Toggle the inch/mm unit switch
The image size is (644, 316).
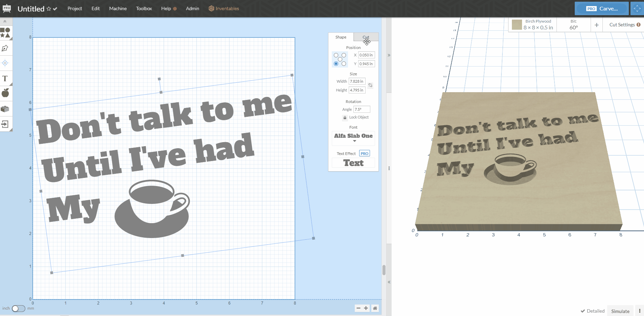[x=18, y=308]
